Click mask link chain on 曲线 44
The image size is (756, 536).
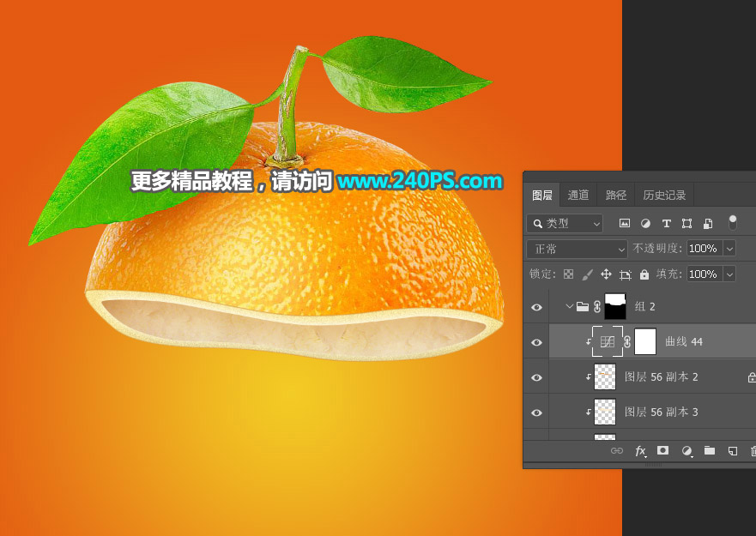tap(626, 341)
